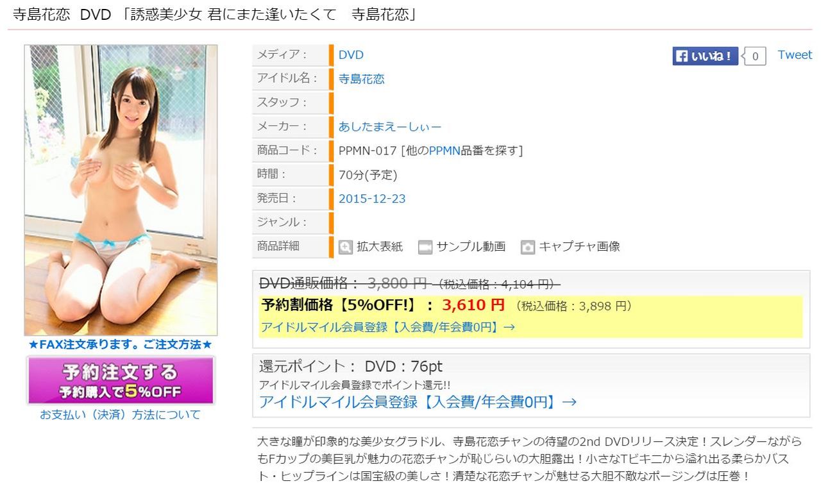Click the camera icon for キャプチャ画像

pos(528,247)
